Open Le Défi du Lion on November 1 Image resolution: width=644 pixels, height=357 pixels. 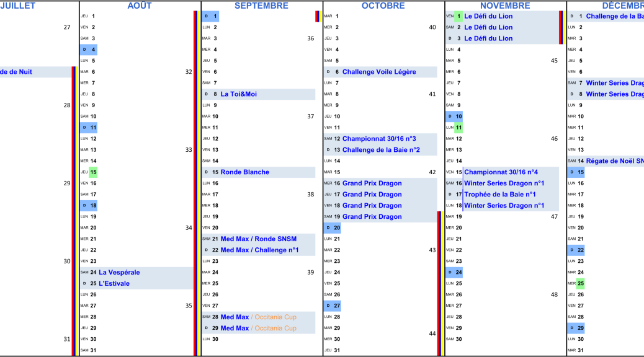pyautogui.click(x=488, y=16)
